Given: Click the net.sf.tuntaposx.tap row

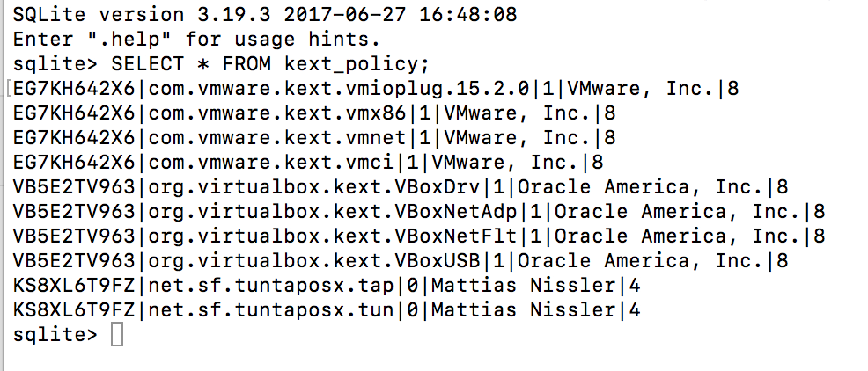Looking at the screenshot, I should pos(327,286).
